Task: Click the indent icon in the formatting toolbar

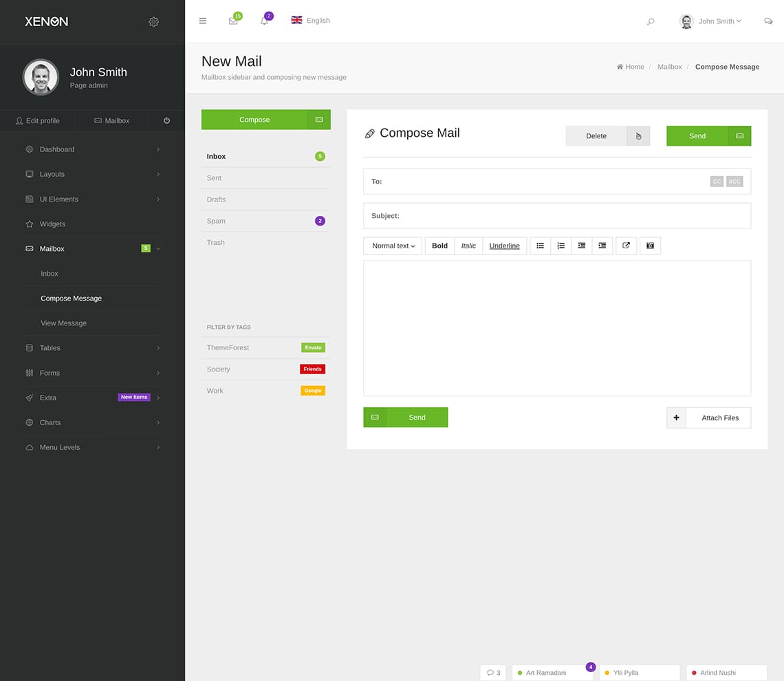Action: point(581,246)
